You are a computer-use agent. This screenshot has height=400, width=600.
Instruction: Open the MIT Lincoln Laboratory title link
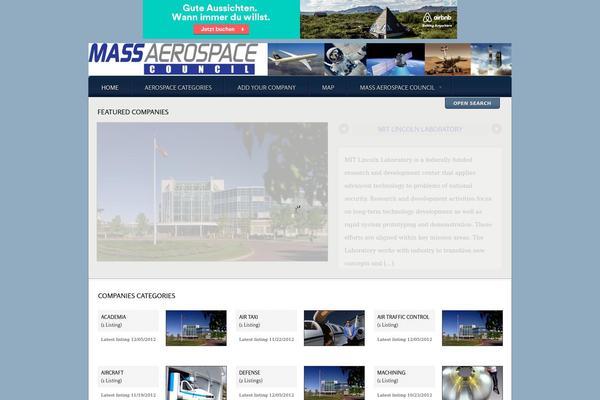click(x=420, y=129)
